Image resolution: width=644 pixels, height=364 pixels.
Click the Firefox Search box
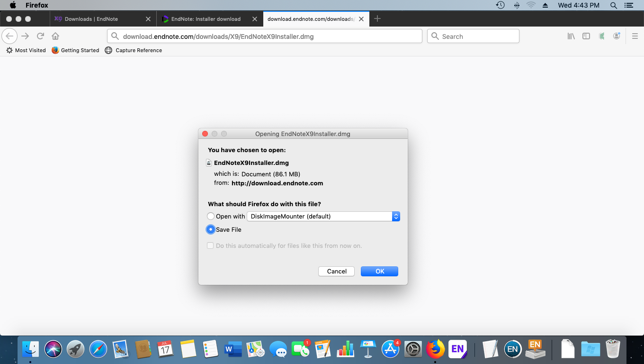click(473, 36)
